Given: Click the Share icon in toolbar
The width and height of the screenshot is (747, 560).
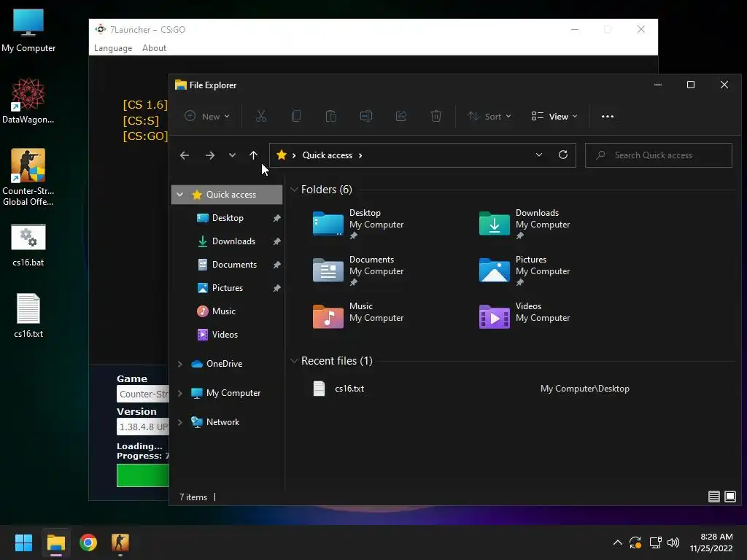Looking at the screenshot, I should 401,116.
